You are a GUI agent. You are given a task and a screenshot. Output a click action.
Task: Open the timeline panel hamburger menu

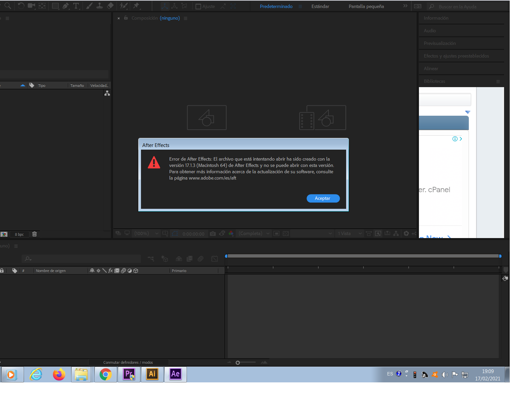pos(16,246)
